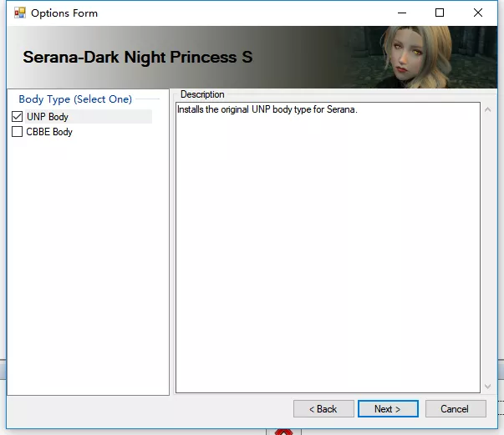Select the UNP Body label text
This screenshot has height=435, width=504.
point(48,117)
